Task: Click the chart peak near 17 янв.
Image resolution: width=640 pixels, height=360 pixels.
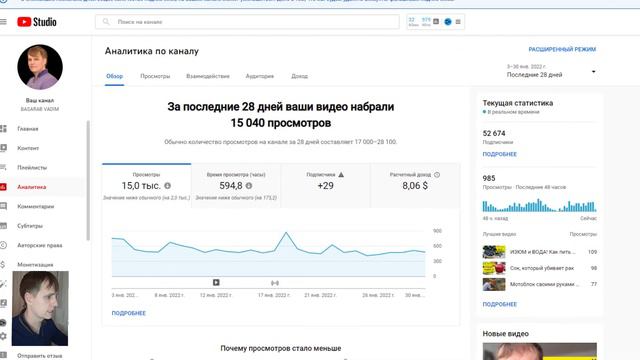Action: pos(286,233)
